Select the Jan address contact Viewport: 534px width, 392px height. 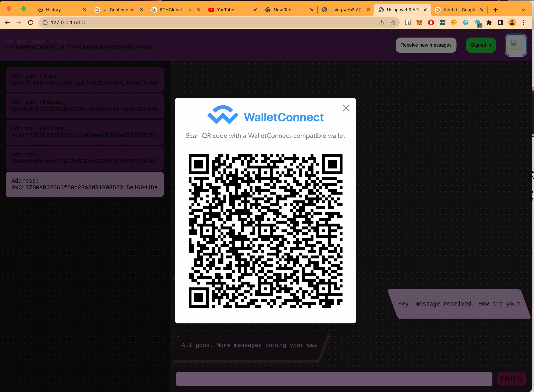click(85, 79)
